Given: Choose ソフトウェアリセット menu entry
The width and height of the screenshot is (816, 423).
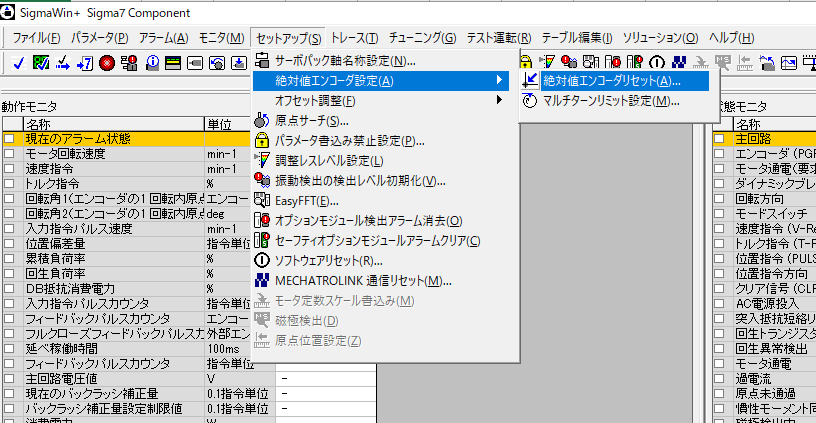Looking at the screenshot, I should point(380,261).
